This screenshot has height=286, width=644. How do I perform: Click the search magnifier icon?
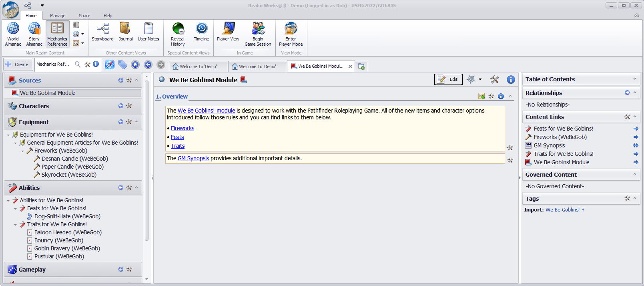click(78, 64)
